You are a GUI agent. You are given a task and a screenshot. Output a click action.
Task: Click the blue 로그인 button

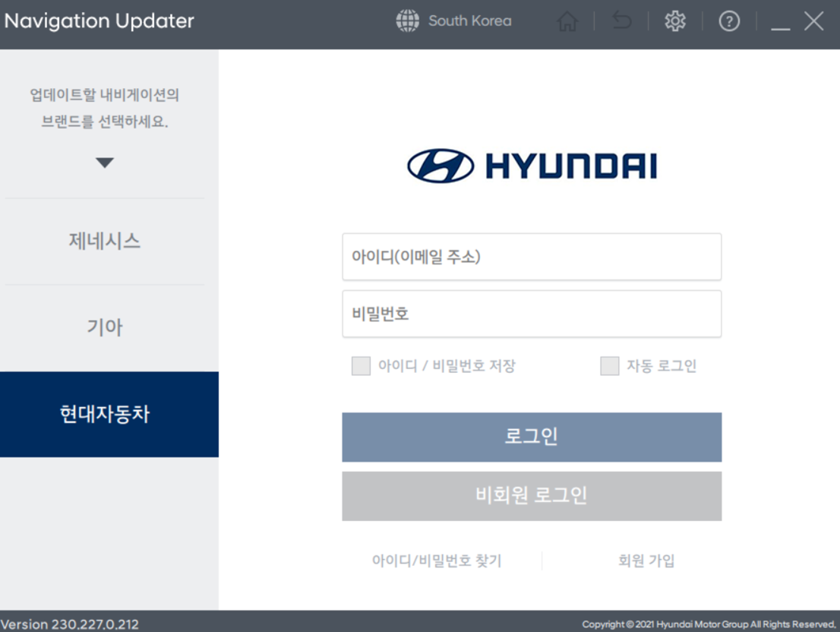coord(532,437)
